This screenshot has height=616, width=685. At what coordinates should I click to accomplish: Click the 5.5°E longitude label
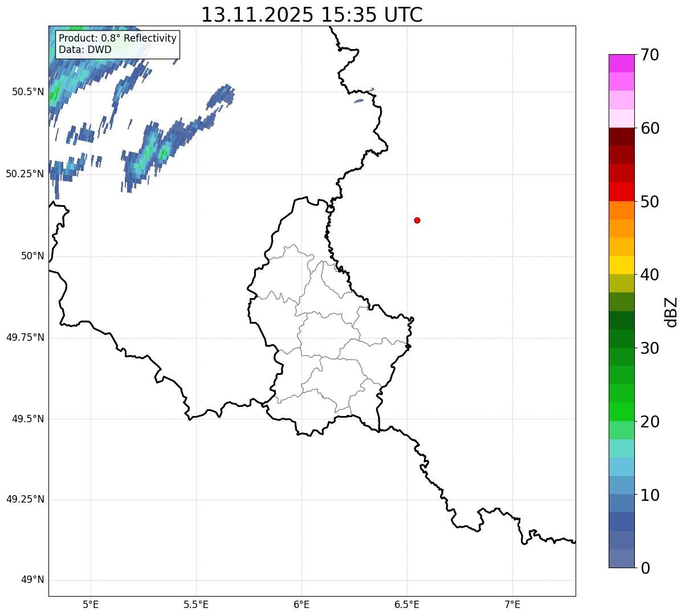click(196, 605)
